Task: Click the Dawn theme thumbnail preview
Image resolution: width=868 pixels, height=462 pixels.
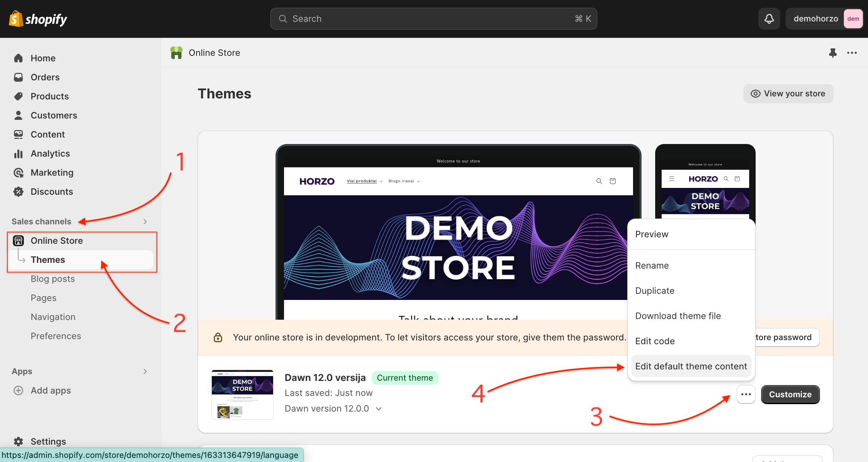Action: (x=242, y=394)
